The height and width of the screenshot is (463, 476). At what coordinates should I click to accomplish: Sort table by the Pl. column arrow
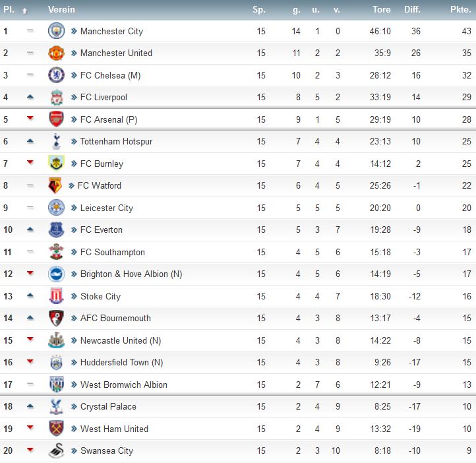(x=25, y=11)
